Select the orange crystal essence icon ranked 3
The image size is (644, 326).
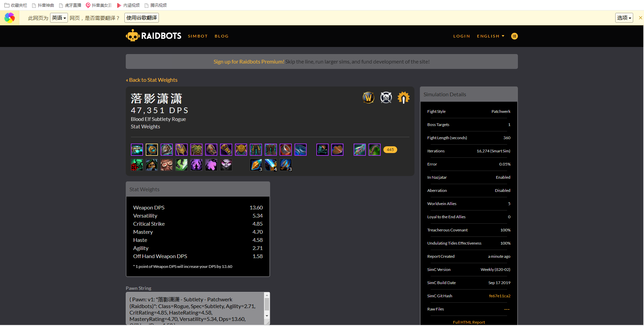(256, 165)
